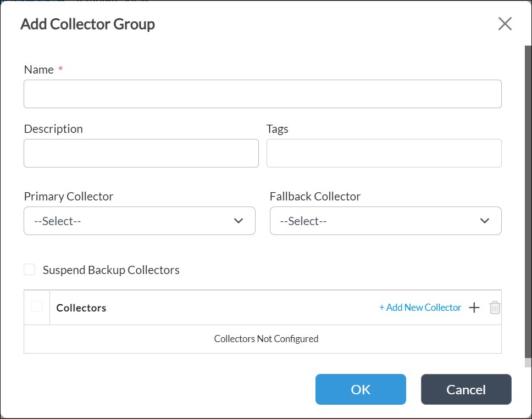Select the Collectors column header

click(x=81, y=308)
